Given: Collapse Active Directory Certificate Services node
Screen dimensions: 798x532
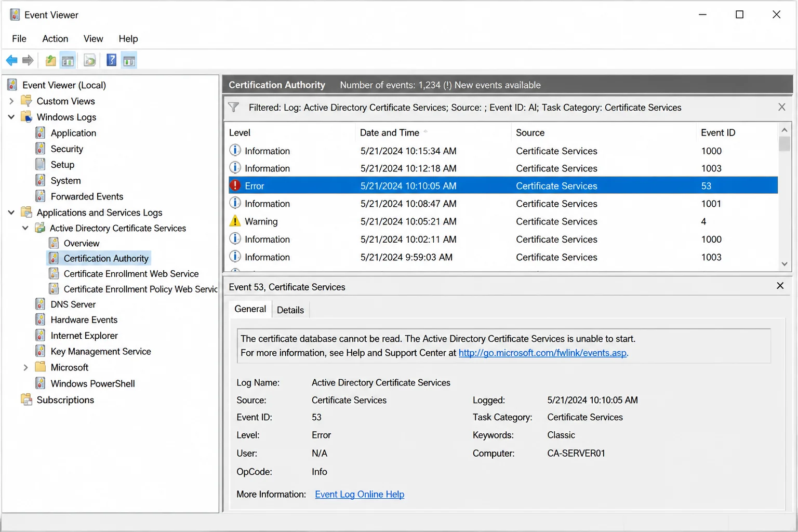Looking at the screenshot, I should 25,228.
